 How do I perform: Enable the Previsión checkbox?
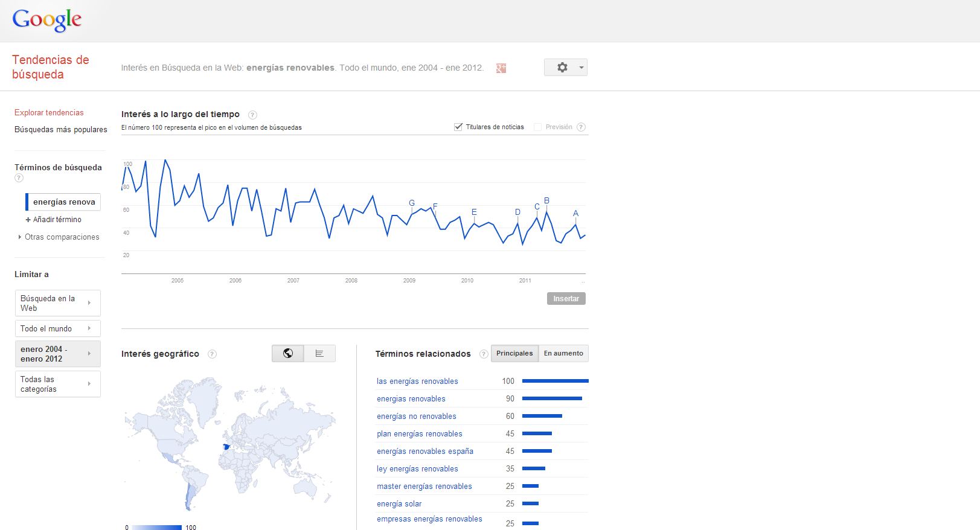[537, 127]
